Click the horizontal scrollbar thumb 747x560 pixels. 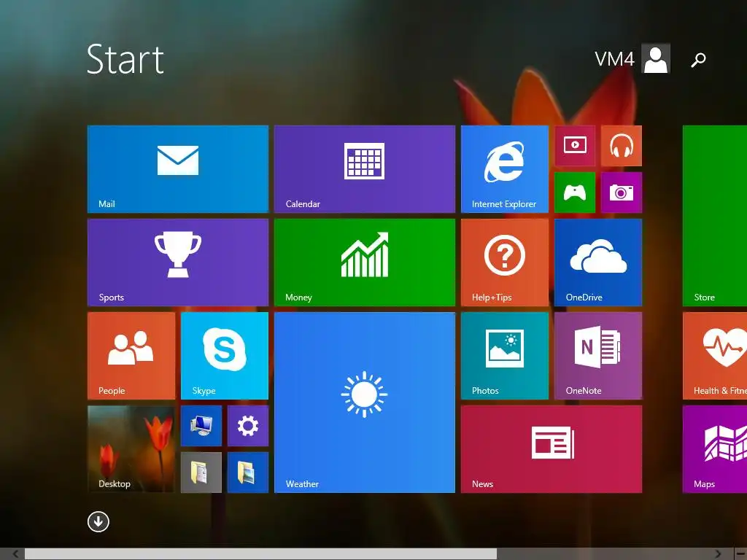[260, 554]
